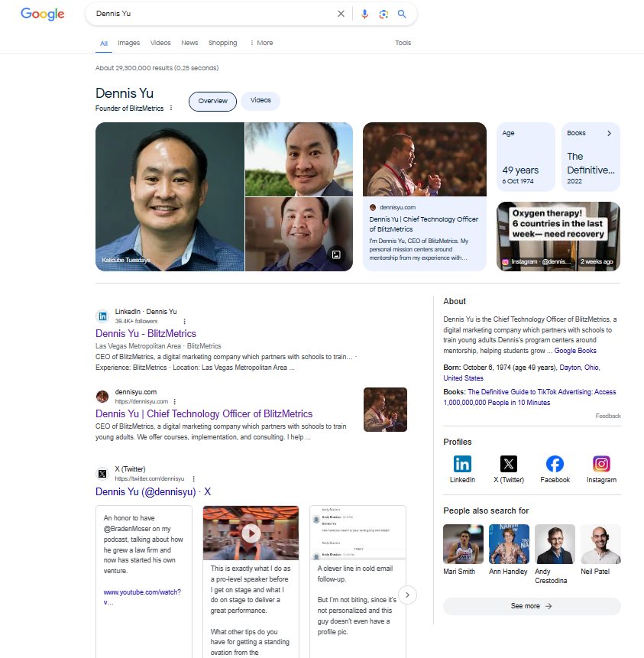Open Dennis Yu (@dennisyu) X link

[x=153, y=492]
